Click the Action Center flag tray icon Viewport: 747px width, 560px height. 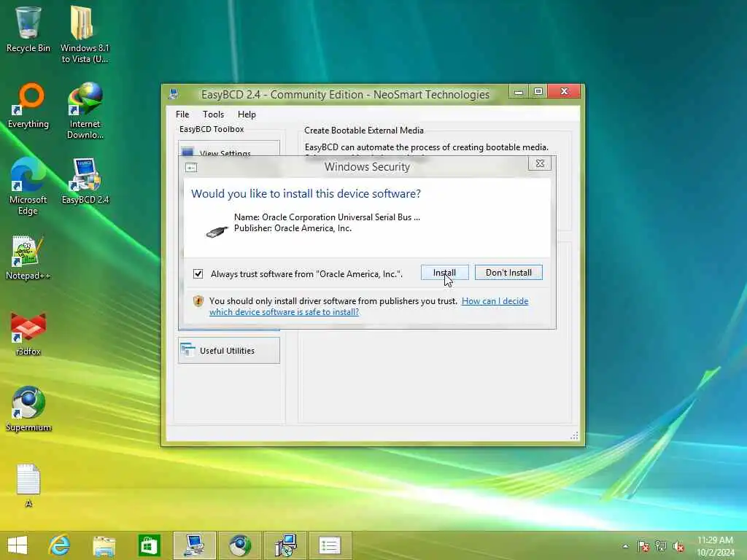click(x=643, y=546)
